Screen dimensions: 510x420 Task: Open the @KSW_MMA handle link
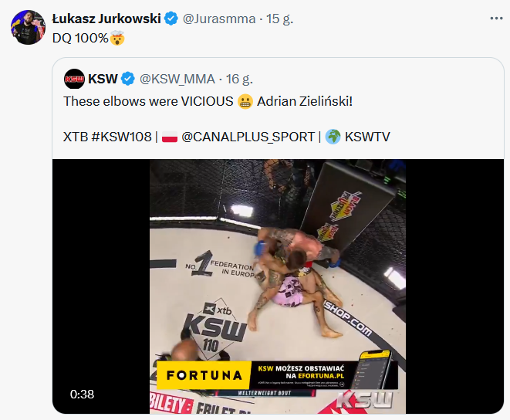[177, 79]
